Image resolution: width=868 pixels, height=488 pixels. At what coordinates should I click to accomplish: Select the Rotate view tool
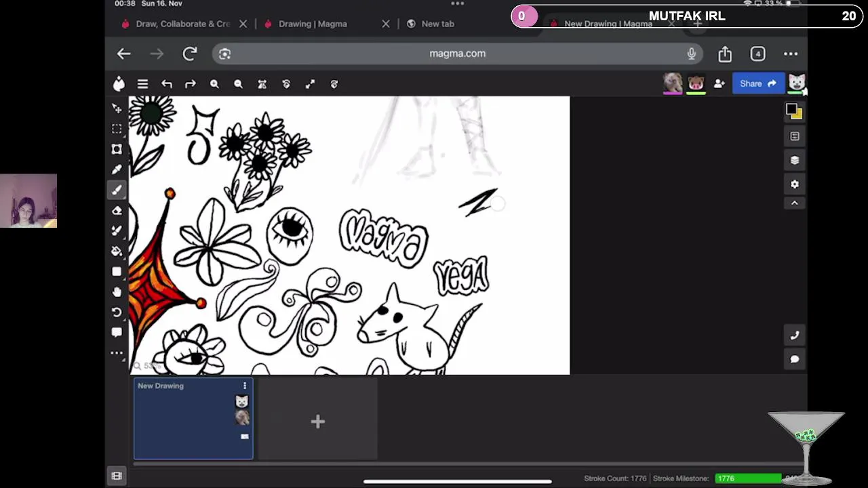pyautogui.click(x=117, y=312)
